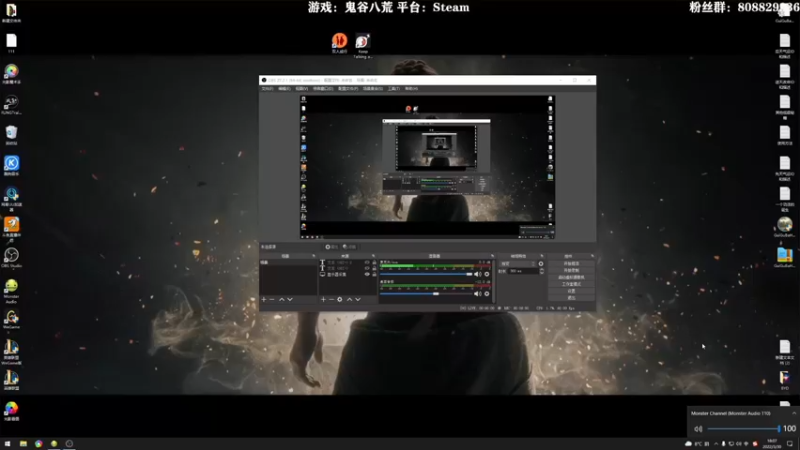Open the Edit menu in OBS
Viewport: 800px width, 450px height.
[284, 89]
